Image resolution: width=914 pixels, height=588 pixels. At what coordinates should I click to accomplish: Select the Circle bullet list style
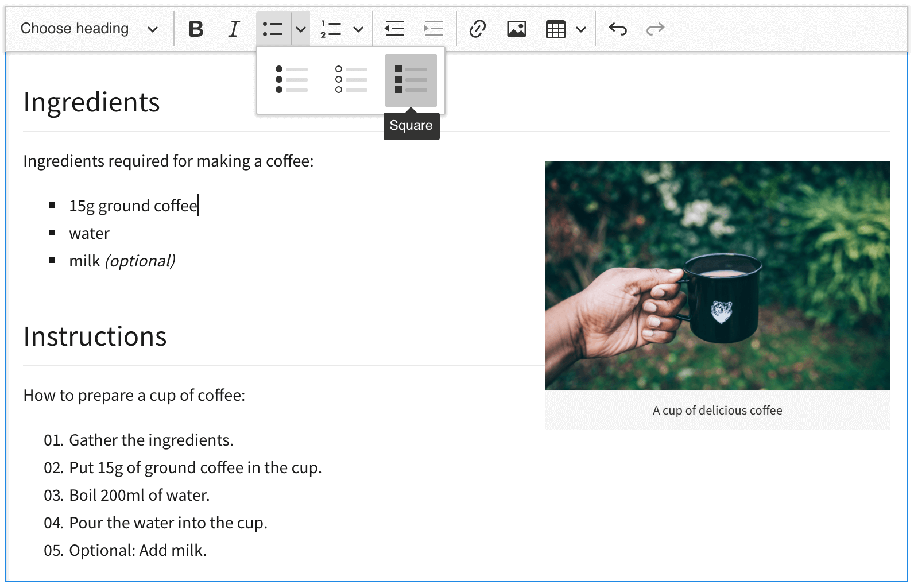pos(351,80)
